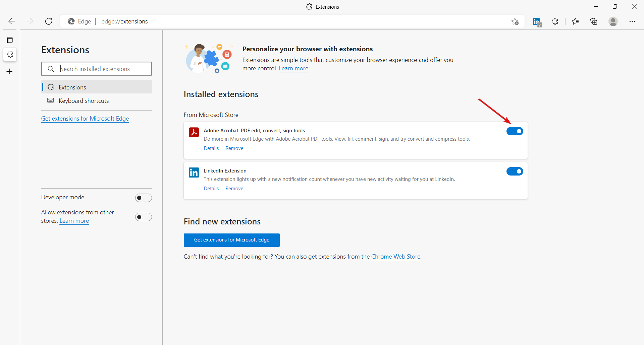
Task: Click the LinkedIn Extension title text
Action: pos(225,171)
